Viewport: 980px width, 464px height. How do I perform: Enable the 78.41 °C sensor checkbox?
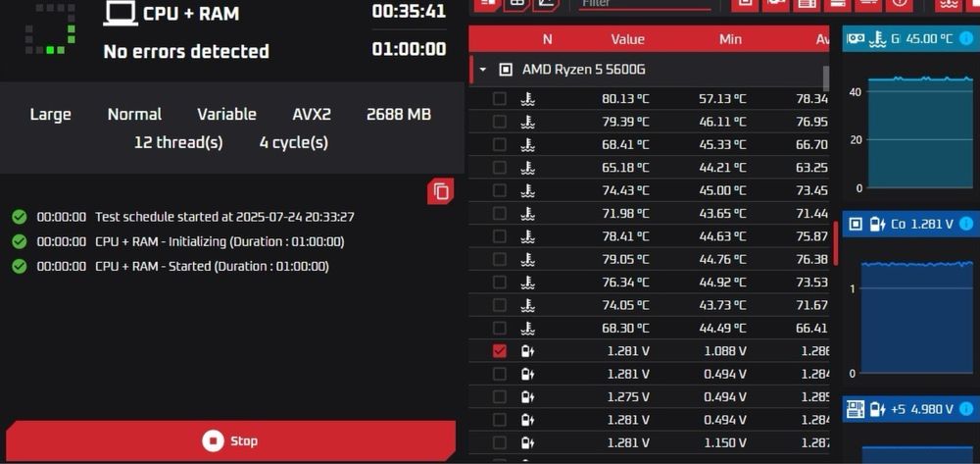pos(499,236)
